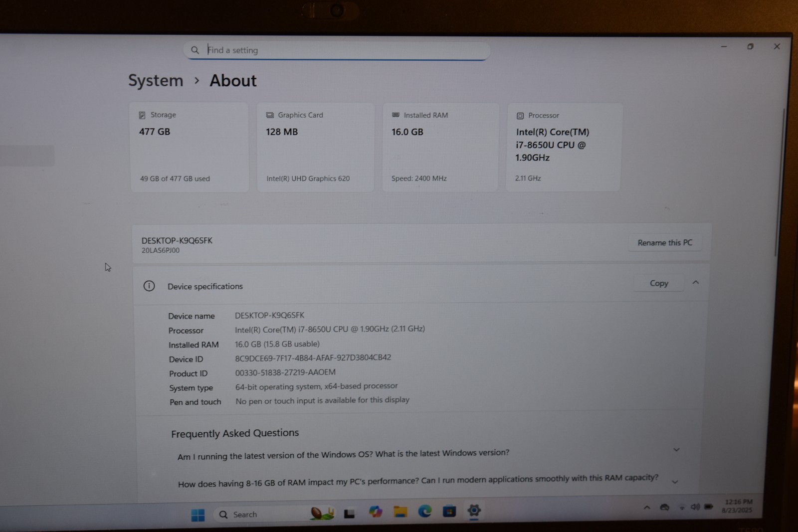The height and width of the screenshot is (532, 798).
Task: Open the clock and date flyout
Action: (x=738, y=506)
